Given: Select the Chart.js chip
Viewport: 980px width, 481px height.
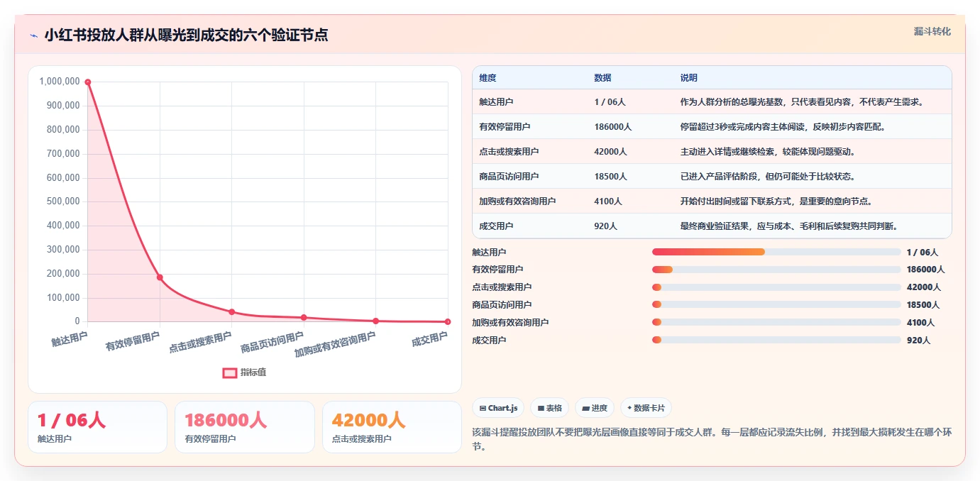Looking at the screenshot, I should coord(498,408).
